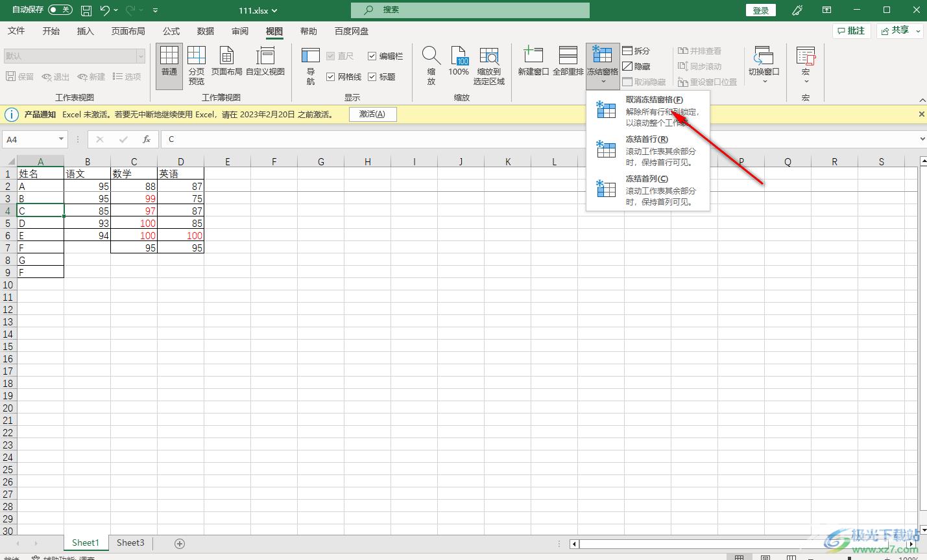
Task: Undo the last action
Action: pos(104,10)
